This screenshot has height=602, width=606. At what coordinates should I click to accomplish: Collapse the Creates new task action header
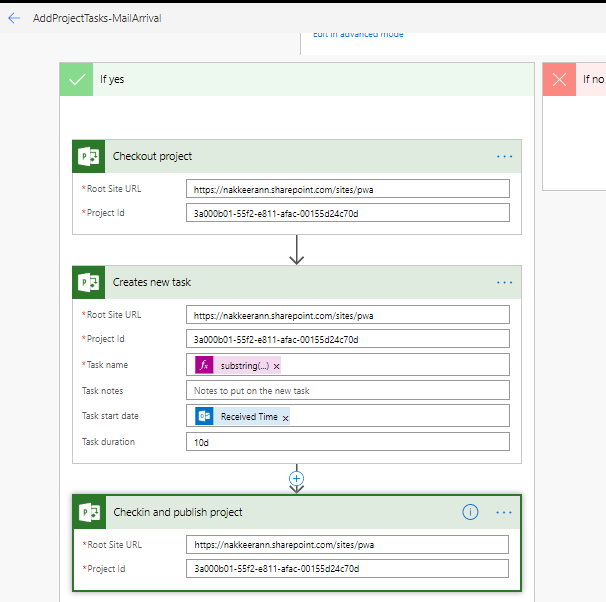[300, 282]
